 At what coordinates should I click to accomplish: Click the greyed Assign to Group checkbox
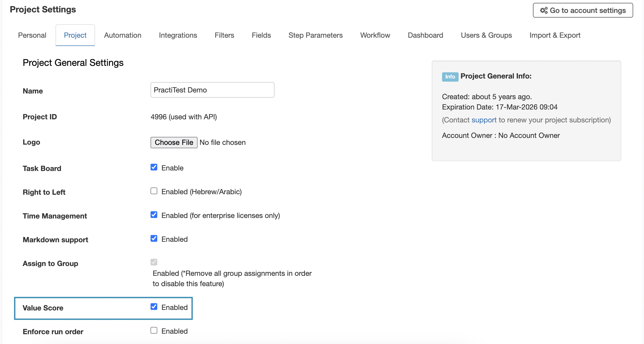(154, 262)
